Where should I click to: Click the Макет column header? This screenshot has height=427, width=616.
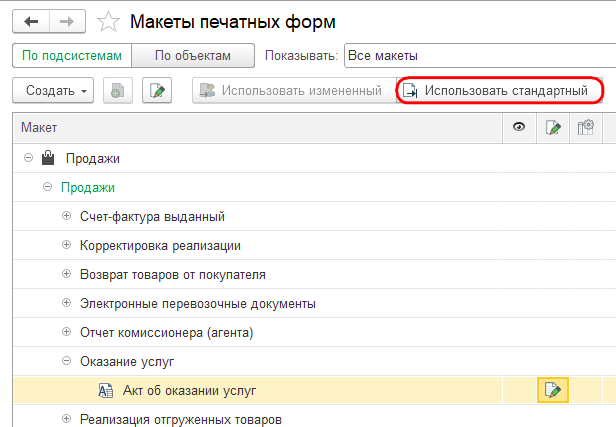(258, 128)
